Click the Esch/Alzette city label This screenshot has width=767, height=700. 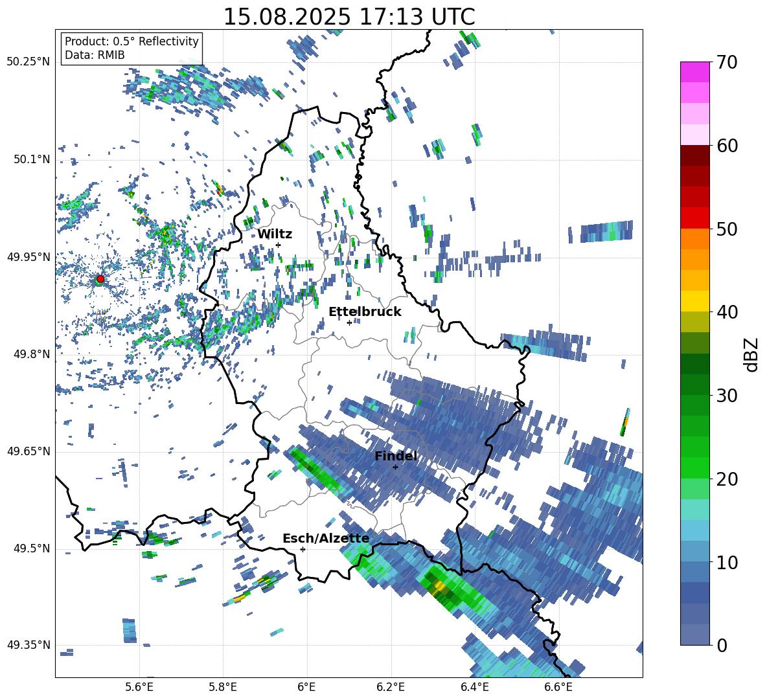[x=326, y=539]
